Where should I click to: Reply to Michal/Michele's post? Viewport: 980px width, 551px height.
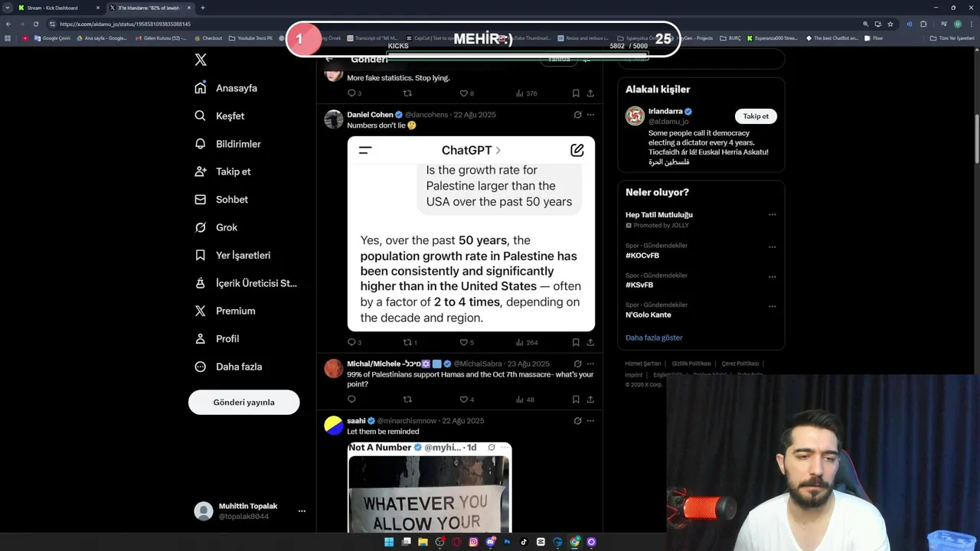click(x=352, y=399)
